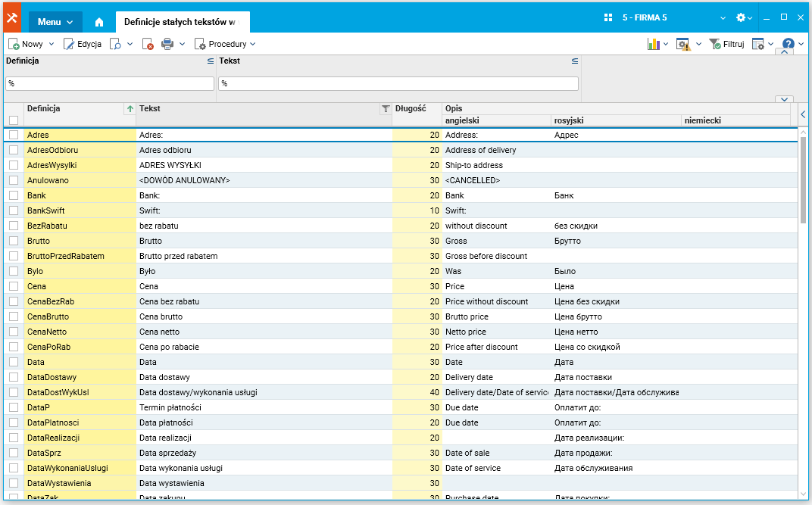Select all rows using the header checkbox
This screenshot has width=812, height=505.
(14, 120)
